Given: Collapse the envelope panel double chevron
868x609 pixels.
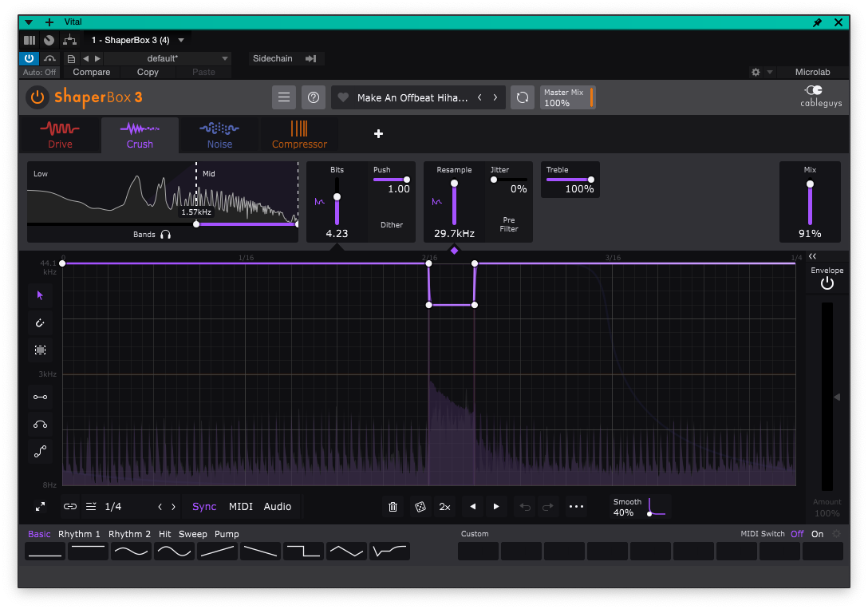Looking at the screenshot, I should tap(812, 255).
